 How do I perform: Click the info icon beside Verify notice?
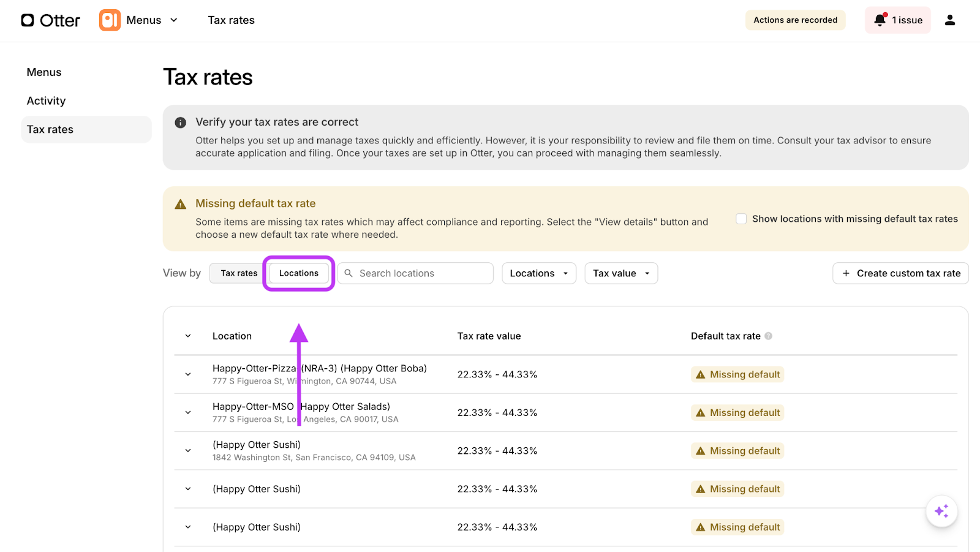tap(180, 123)
